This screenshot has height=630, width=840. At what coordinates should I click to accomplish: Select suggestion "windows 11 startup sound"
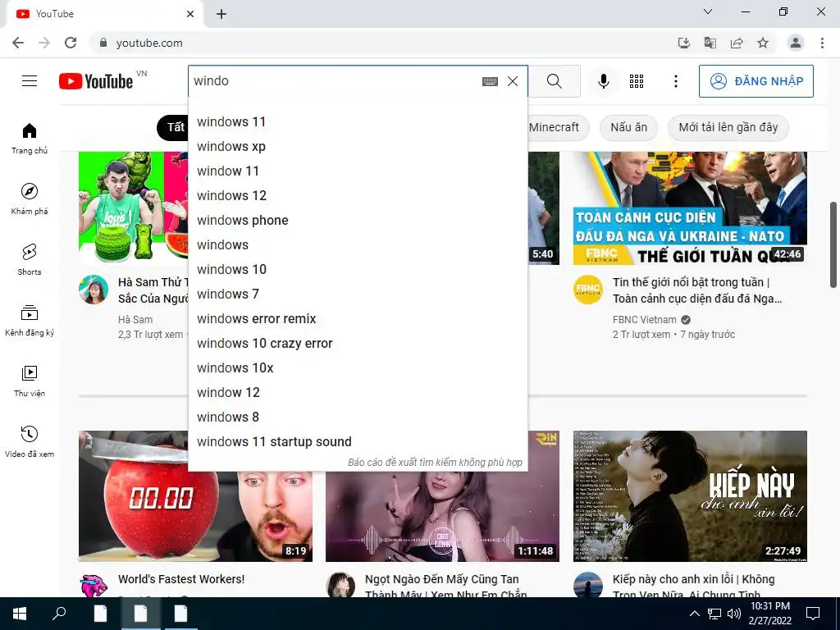click(x=358, y=442)
